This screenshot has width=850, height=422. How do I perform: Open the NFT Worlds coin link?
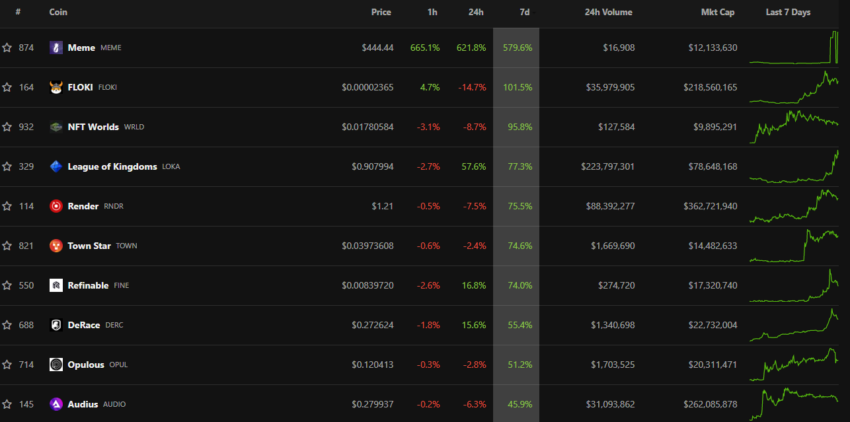click(93, 127)
